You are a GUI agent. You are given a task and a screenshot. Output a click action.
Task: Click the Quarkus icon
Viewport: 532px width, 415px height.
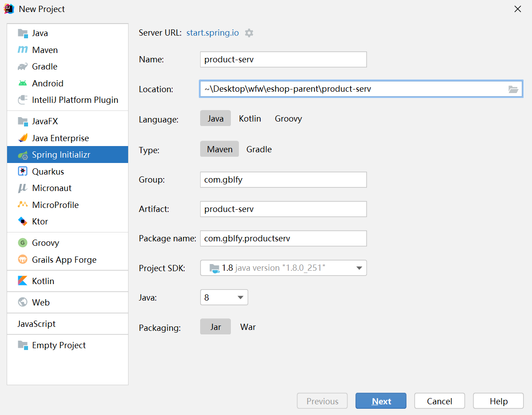(x=23, y=171)
